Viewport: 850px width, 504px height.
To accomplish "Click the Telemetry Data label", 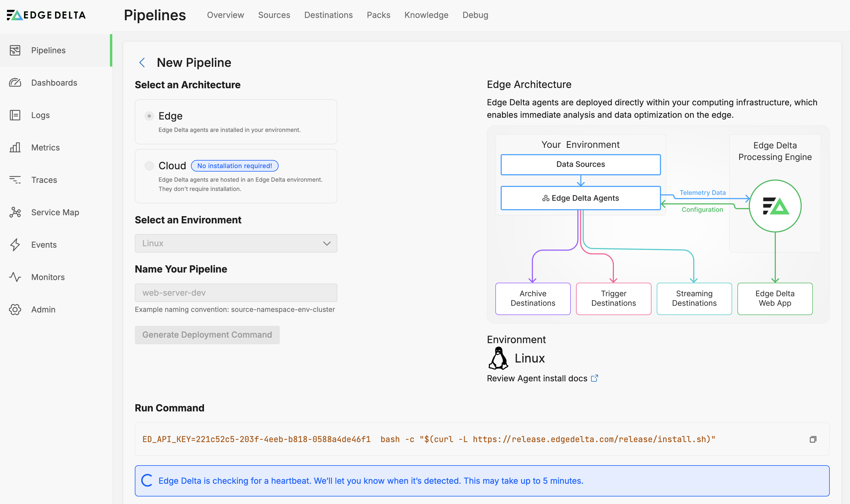I will pos(702,193).
